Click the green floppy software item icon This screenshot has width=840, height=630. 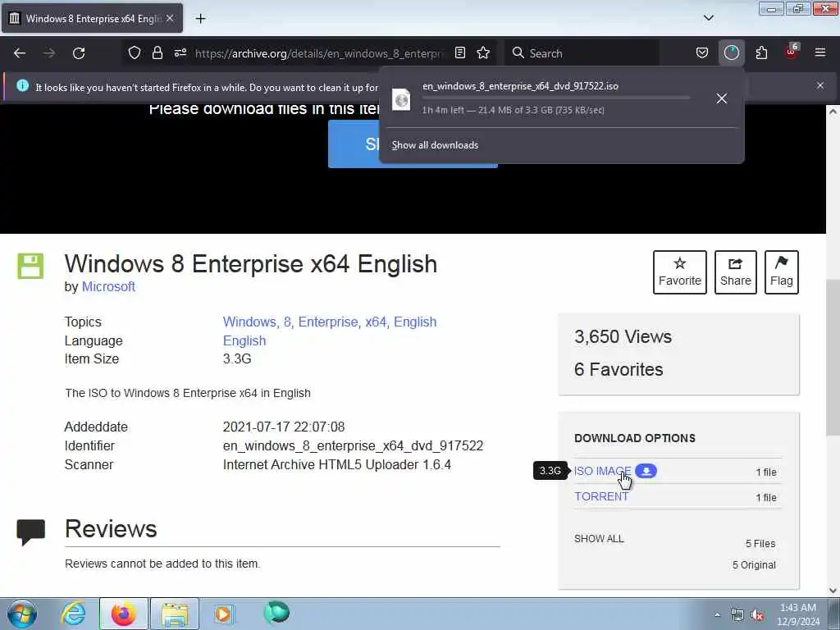30,267
